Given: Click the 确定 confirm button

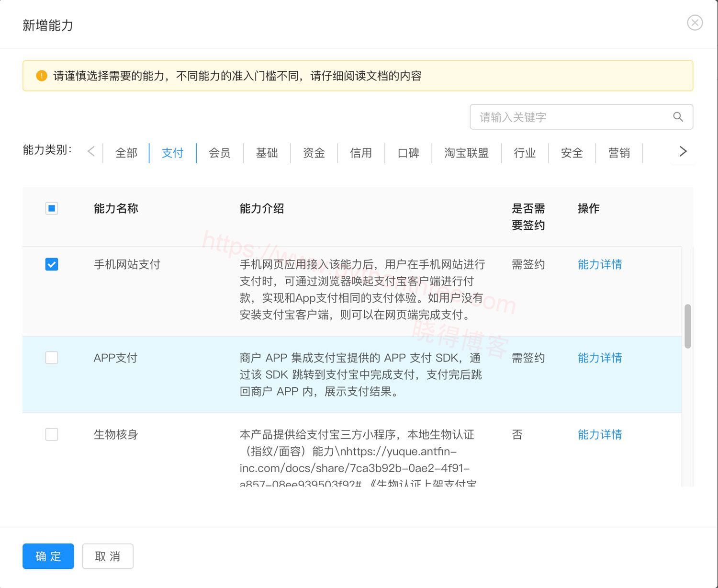Looking at the screenshot, I should [48, 556].
